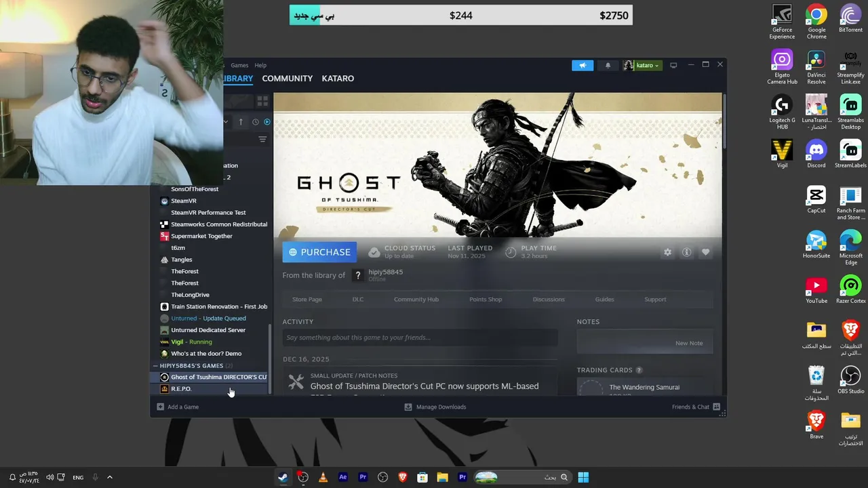Click the patch notes wrench icon

point(296,382)
